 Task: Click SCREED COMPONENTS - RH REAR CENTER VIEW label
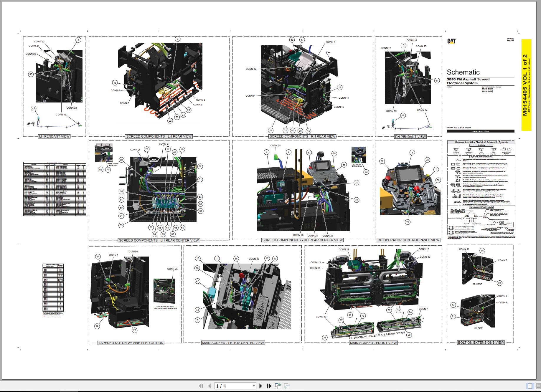(302, 240)
